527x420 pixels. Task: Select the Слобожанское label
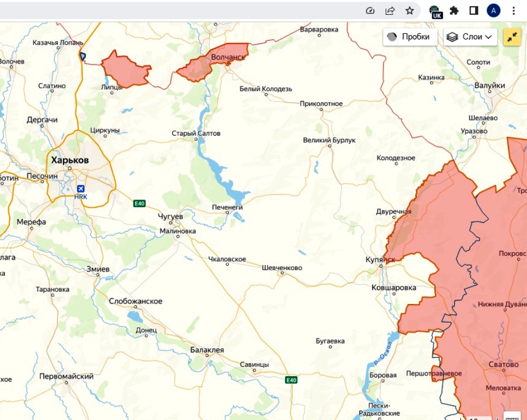click(x=136, y=301)
